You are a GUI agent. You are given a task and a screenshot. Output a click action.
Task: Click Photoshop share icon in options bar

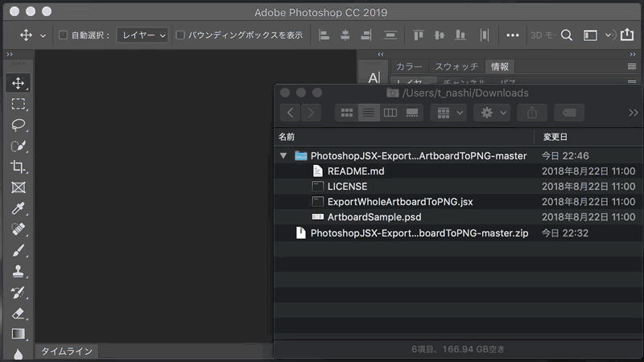(x=627, y=35)
